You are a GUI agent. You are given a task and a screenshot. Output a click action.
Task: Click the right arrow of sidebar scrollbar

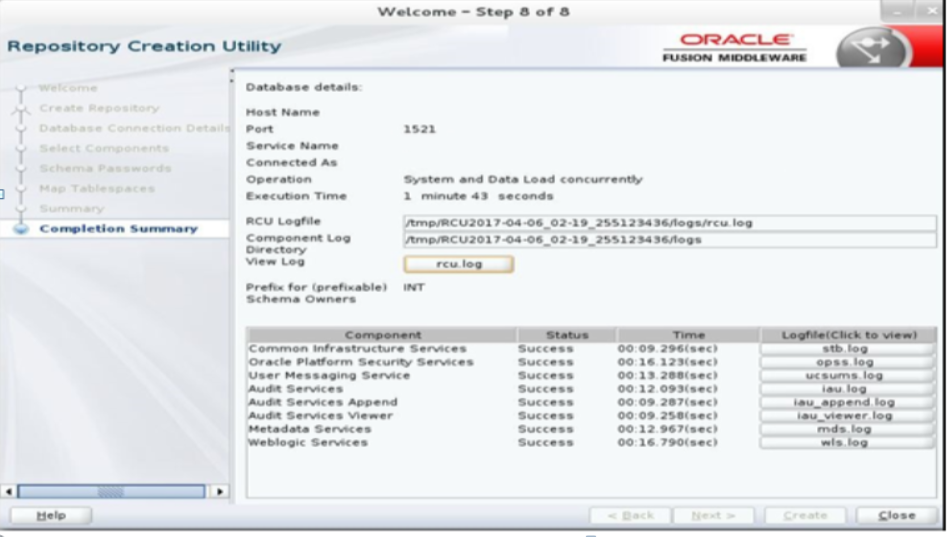[x=220, y=491]
